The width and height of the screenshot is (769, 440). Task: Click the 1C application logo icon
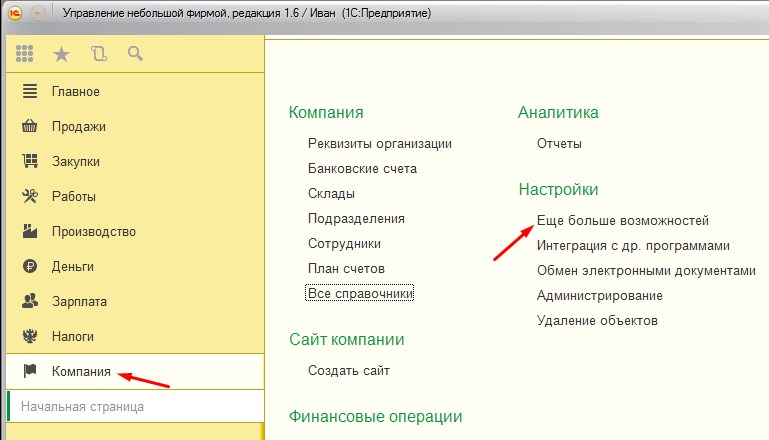click(x=15, y=13)
